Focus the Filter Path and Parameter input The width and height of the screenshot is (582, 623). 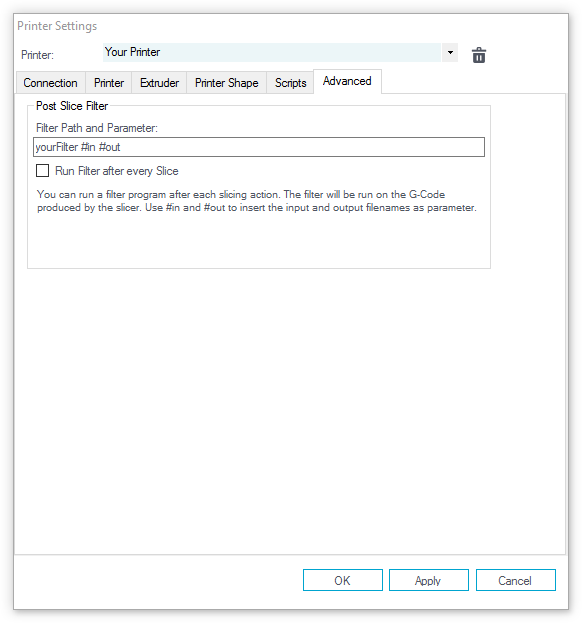pos(259,147)
